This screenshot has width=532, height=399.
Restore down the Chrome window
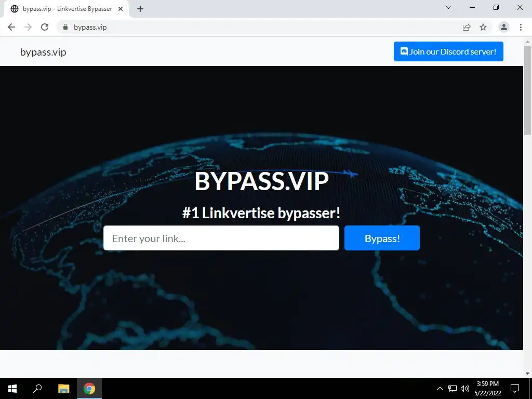pyautogui.click(x=496, y=7)
